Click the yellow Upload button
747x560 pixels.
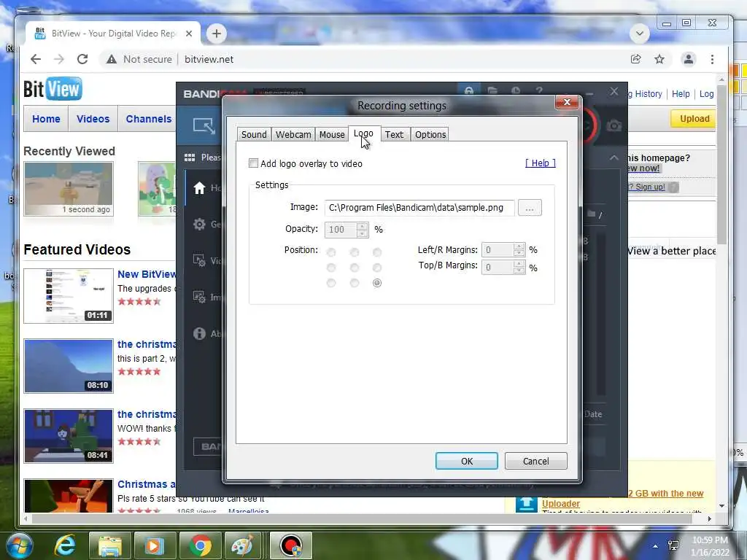pos(694,119)
